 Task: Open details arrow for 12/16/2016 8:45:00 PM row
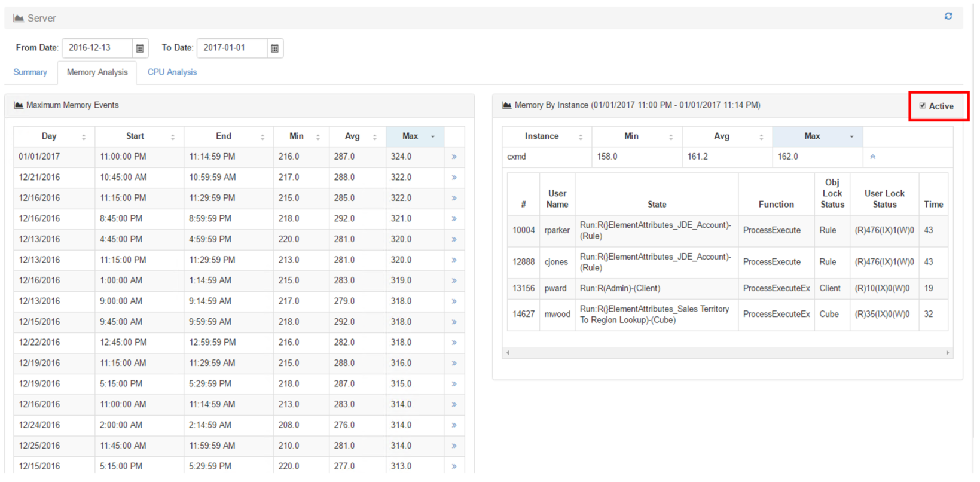tap(454, 219)
